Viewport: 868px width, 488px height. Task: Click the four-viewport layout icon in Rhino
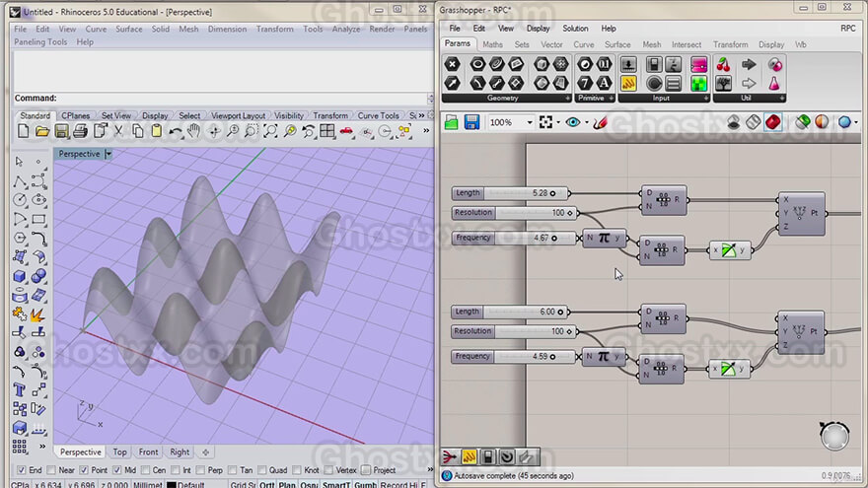point(327,131)
